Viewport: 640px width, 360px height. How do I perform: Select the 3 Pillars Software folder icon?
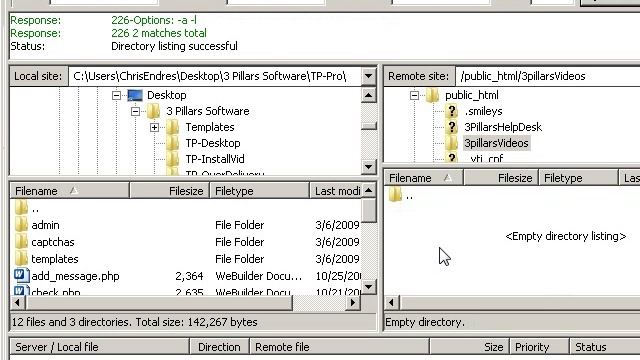(x=153, y=111)
